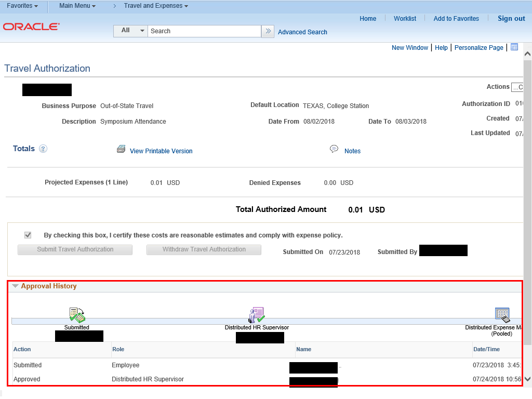The width and height of the screenshot is (532, 399).
Task: Open the Main Menu dropdown
Action: tap(77, 6)
